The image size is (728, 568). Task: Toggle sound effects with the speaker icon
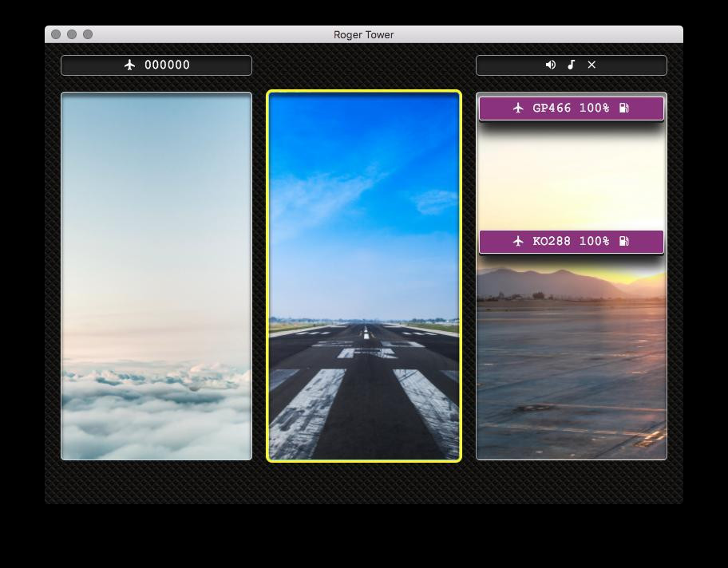551,65
